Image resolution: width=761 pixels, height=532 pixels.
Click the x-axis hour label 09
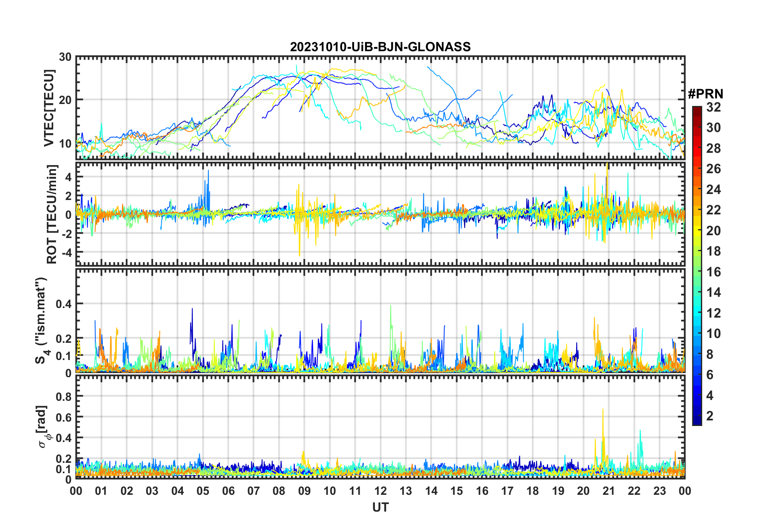304,491
